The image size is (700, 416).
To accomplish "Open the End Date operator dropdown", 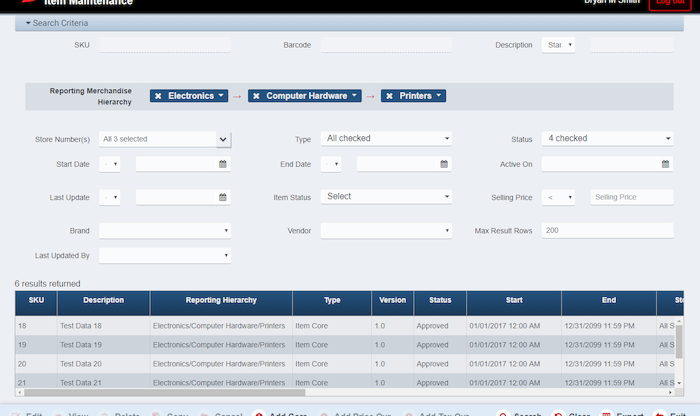I will coord(331,164).
